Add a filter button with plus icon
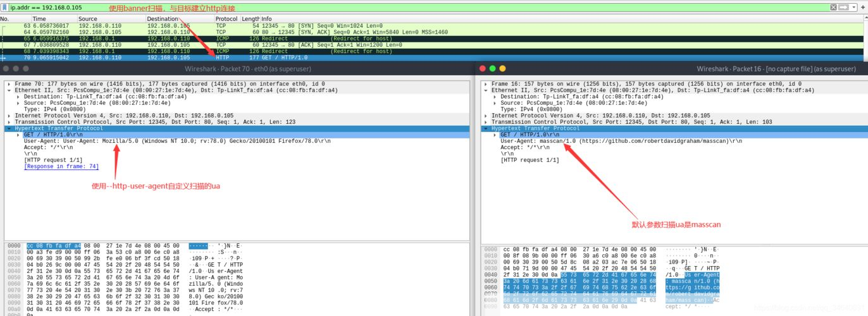Viewport: 868px width, 316px height. click(x=863, y=7)
